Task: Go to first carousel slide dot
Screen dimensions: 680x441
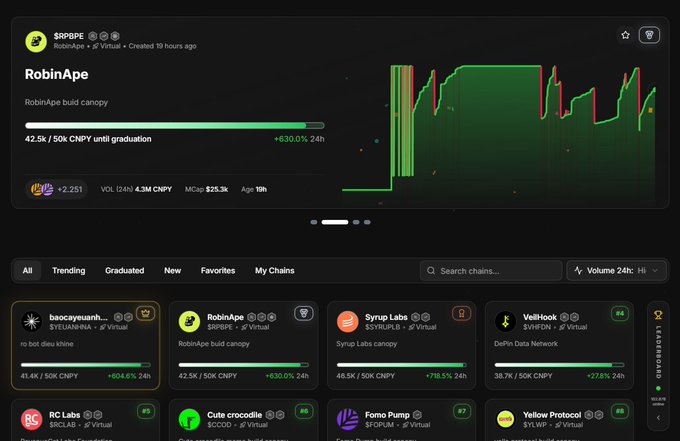Action: click(x=314, y=222)
